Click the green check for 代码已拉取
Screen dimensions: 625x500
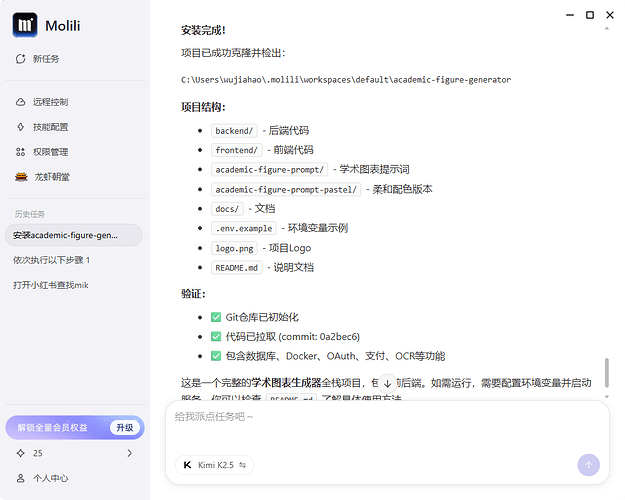pyautogui.click(x=216, y=337)
